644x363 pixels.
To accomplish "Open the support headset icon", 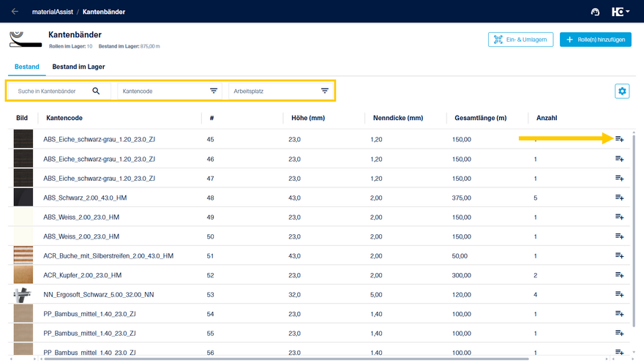I will click(x=595, y=12).
